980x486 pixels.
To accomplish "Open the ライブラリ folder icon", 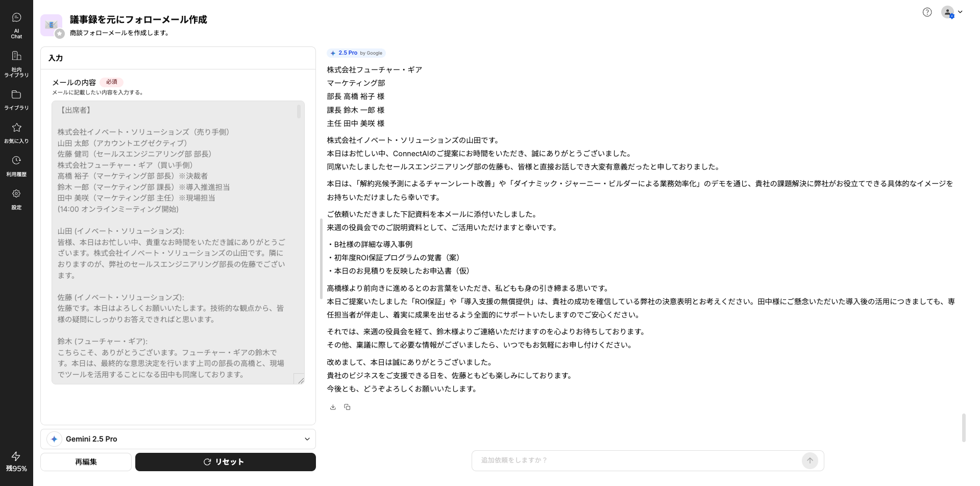I will click(x=16, y=100).
